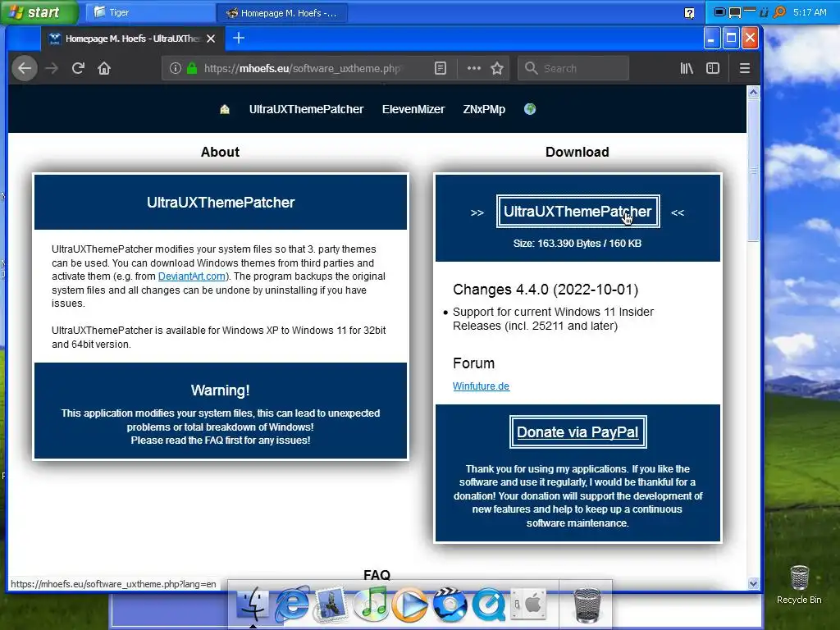Open the iDVD clapperboard dock icon
Screen dimensions: 840x630
(x=450, y=605)
